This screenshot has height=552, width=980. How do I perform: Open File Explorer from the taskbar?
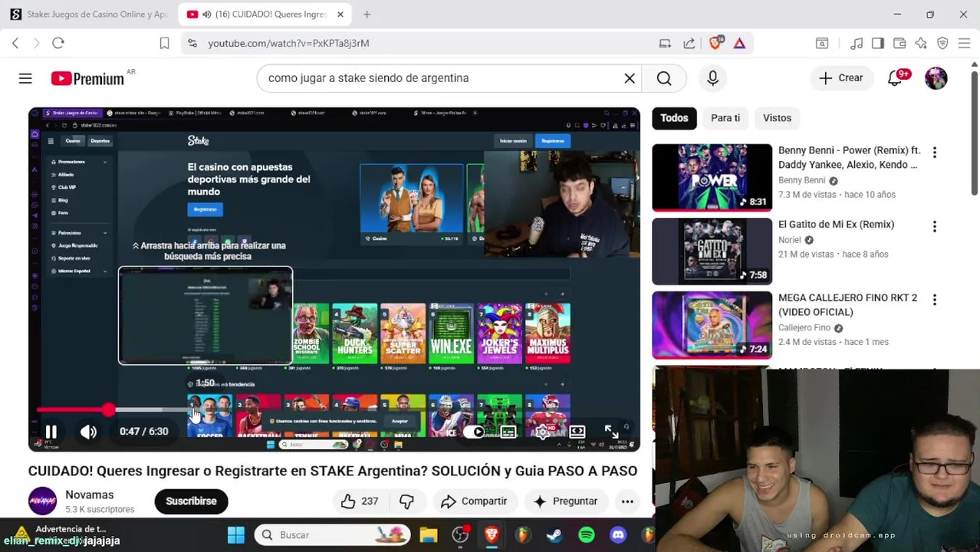(x=428, y=535)
